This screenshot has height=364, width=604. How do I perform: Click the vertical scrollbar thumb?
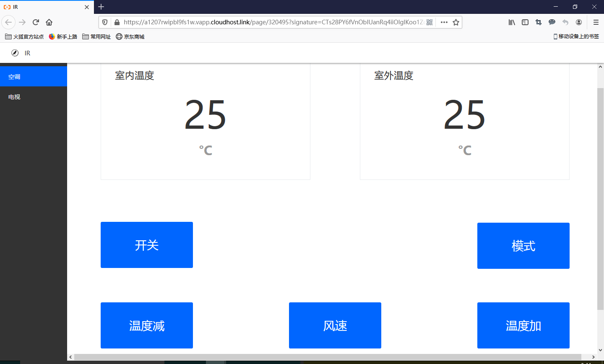click(600, 199)
